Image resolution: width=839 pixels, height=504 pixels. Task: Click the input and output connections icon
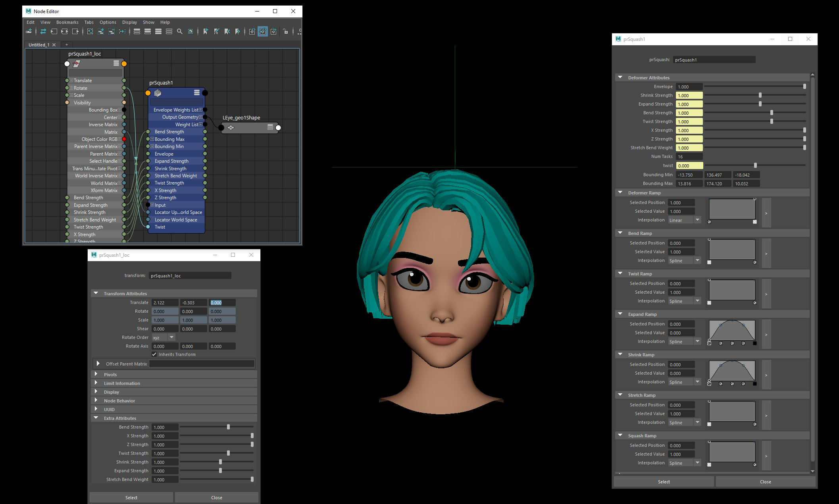point(64,31)
